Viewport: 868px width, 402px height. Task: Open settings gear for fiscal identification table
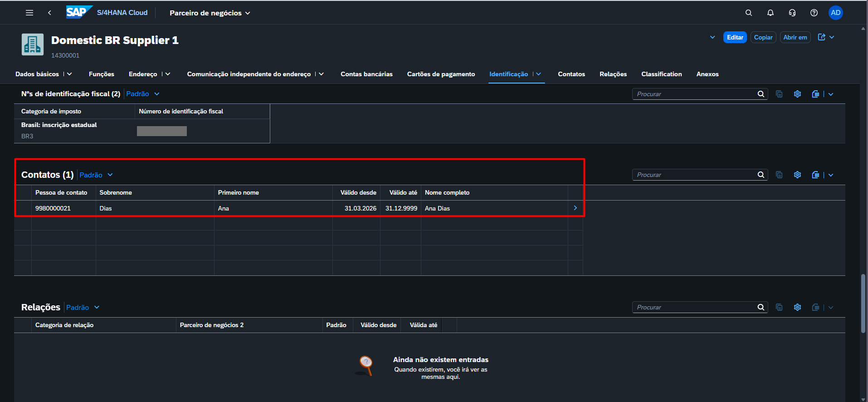(798, 94)
